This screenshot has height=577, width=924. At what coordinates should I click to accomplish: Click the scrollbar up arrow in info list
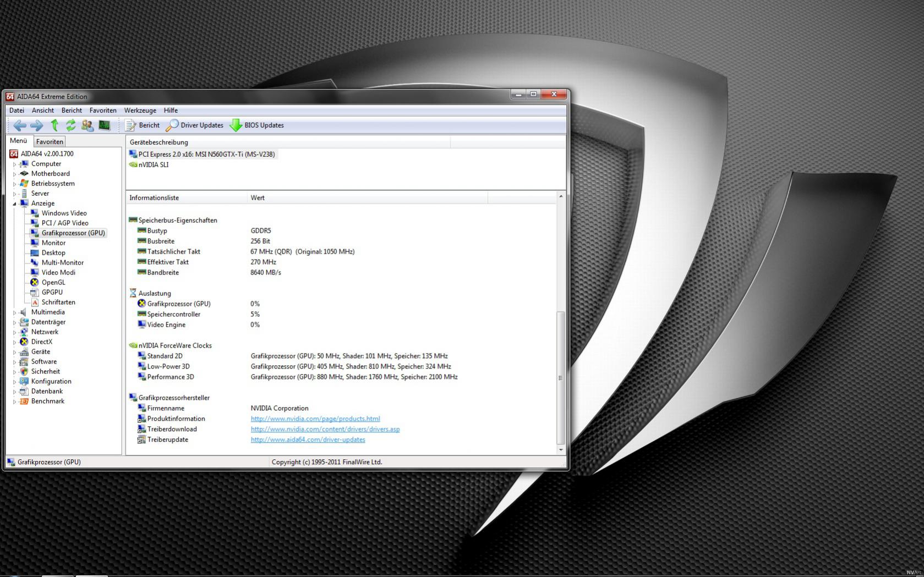561,196
